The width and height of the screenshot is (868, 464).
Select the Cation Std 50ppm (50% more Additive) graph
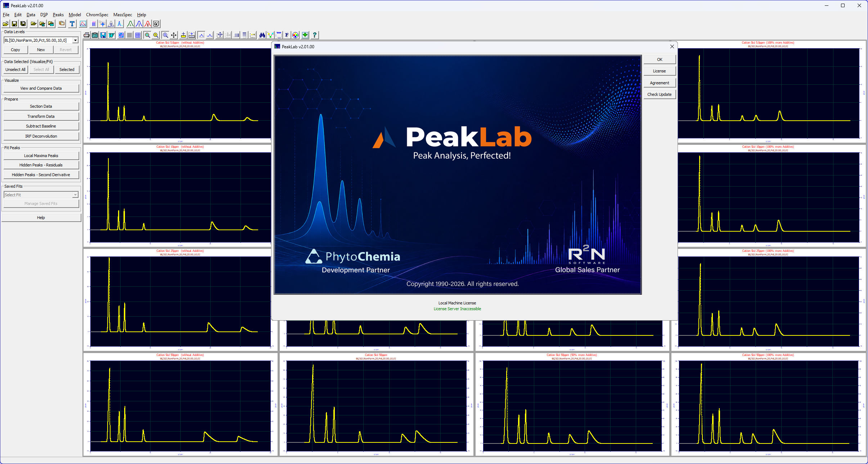point(572,403)
